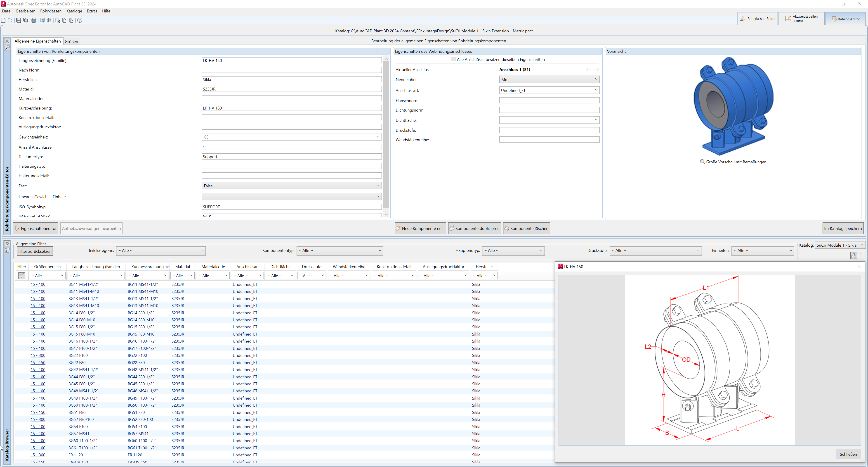Screen dimensions: 868x467
Task: Click the filter funnel icon in the table
Action: coord(21,276)
